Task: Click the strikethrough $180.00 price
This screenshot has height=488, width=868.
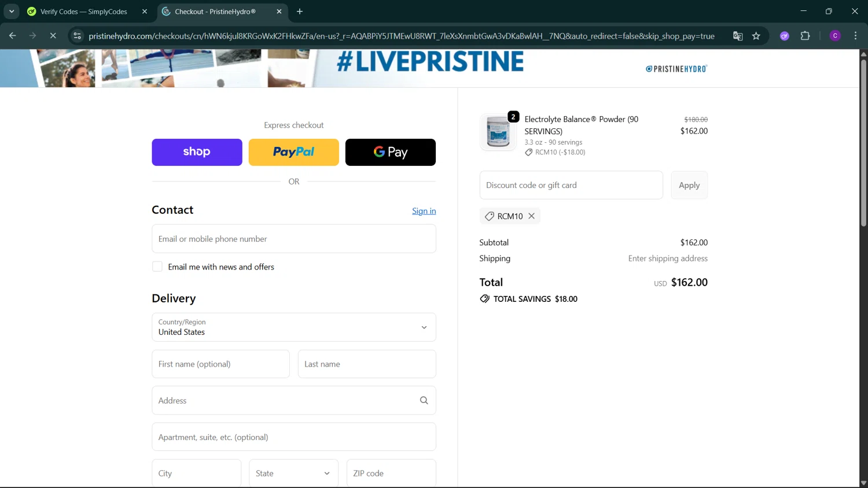Action: 696,120
